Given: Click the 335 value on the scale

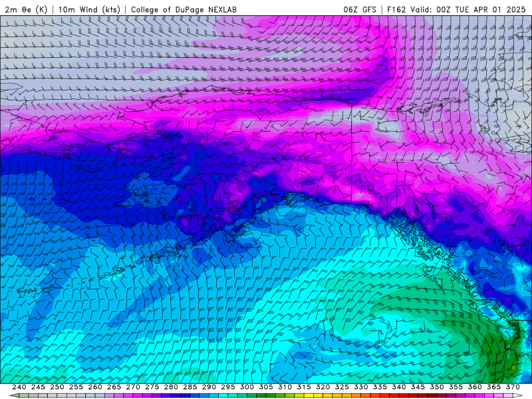Looking at the screenshot, I should click(380, 387).
